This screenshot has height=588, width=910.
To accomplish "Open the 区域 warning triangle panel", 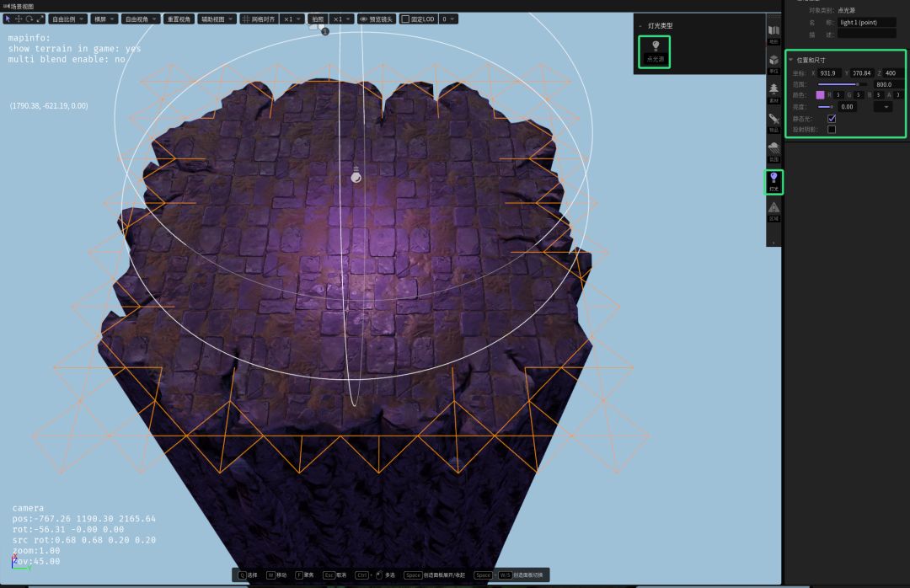I will (x=773, y=211).
